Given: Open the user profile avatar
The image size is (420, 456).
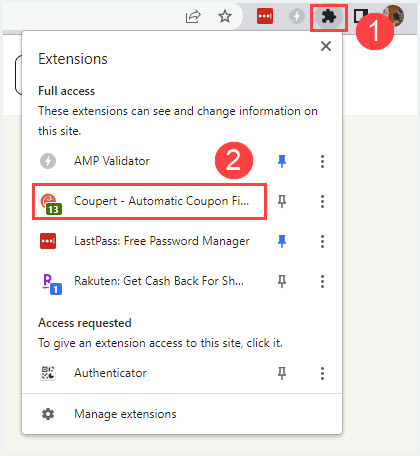Looking at the screenshot, I should pyautogui.click(x=394, y=16).
